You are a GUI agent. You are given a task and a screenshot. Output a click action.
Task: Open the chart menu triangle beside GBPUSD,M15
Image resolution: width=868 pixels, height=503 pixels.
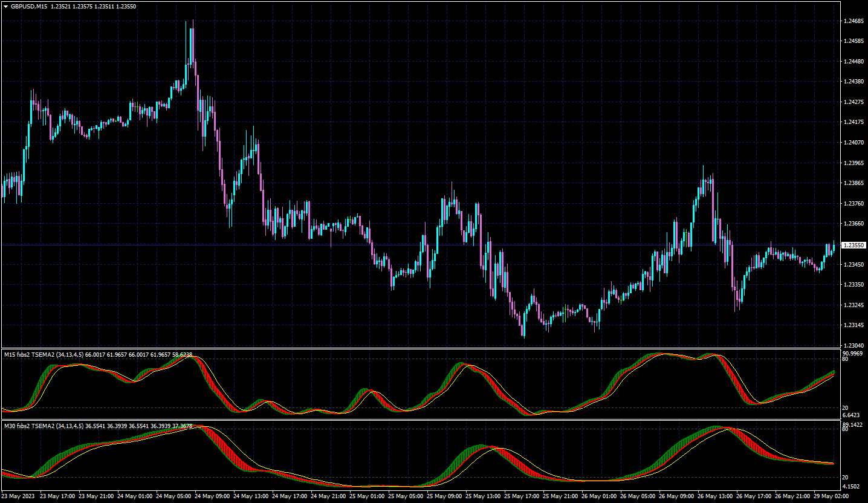click(x=5, y=6)
